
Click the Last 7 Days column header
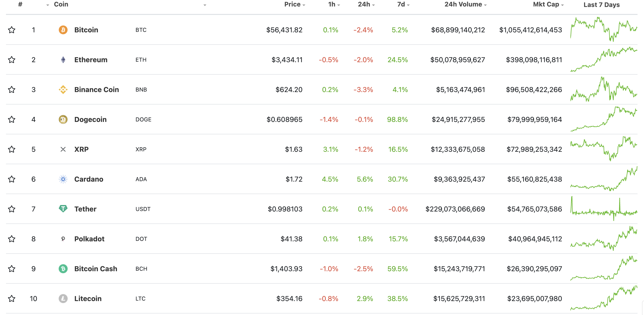[x=601, y=4]
